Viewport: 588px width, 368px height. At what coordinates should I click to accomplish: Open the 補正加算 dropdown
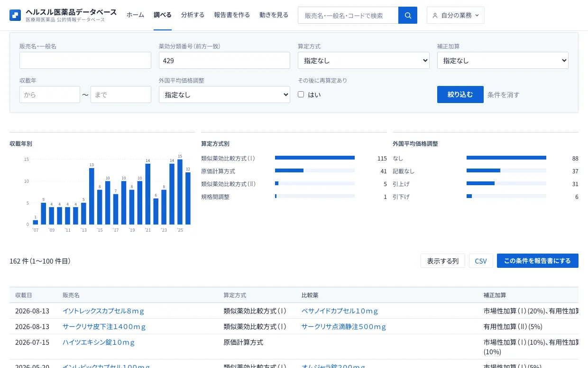click(503, 60)
